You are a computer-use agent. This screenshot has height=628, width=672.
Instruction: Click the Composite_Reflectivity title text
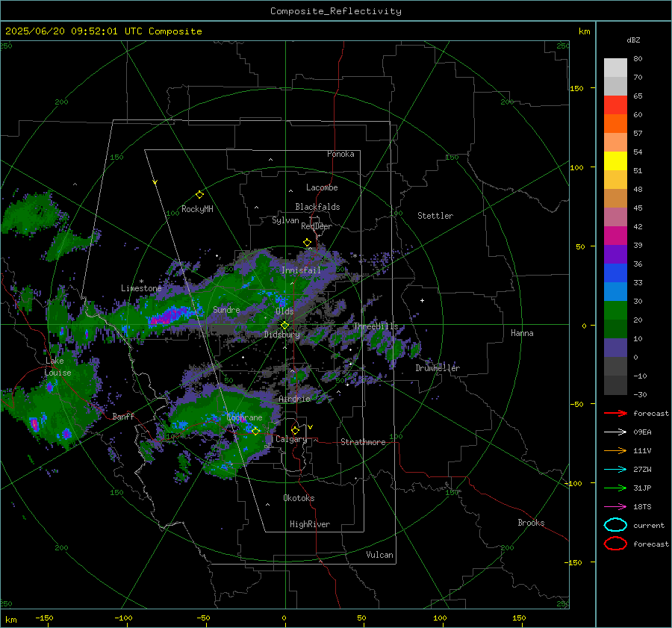pyautogui.click(x=335, y=11)
